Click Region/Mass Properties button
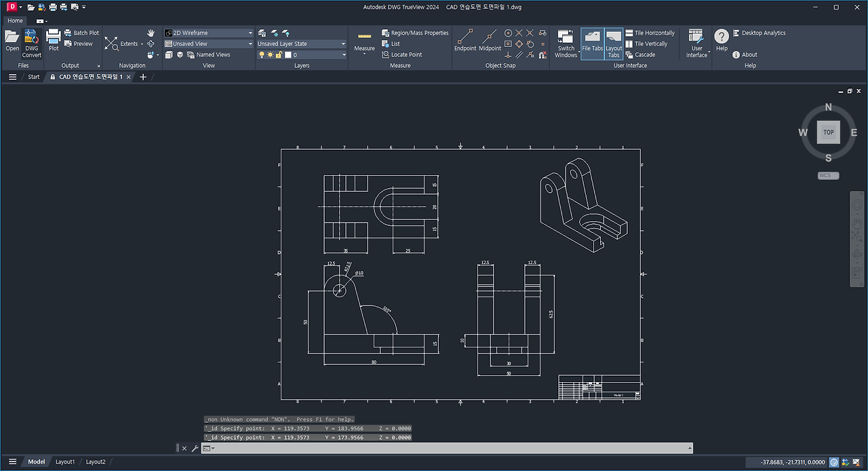 [x=415, y=33]
